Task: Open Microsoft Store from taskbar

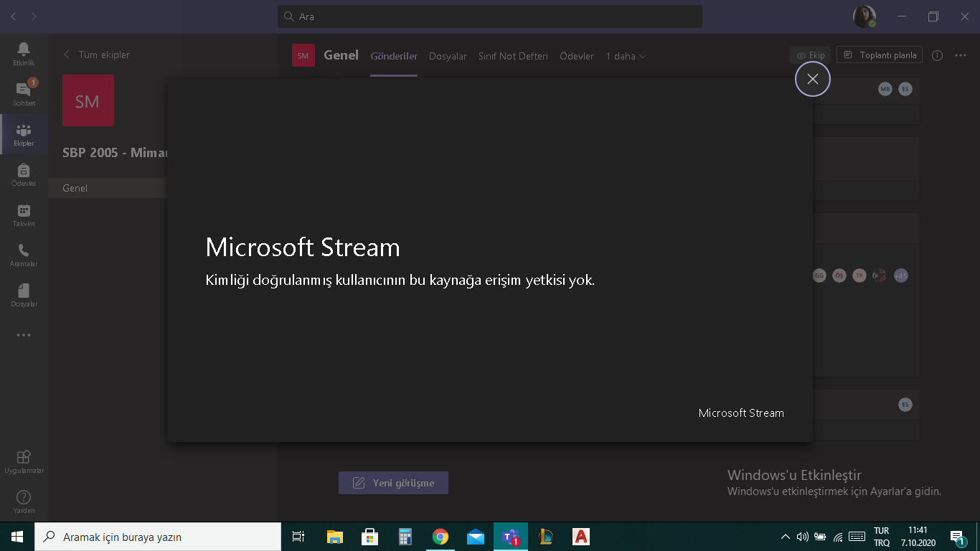Action: pos(370,537)
